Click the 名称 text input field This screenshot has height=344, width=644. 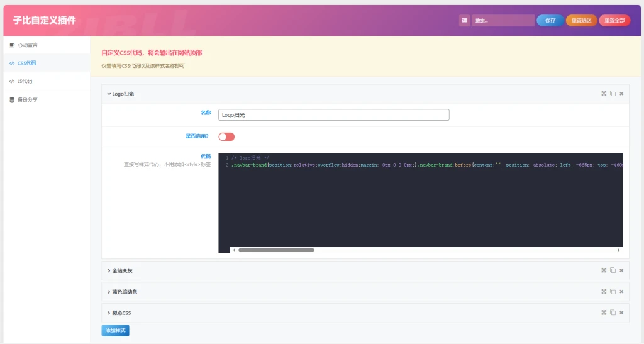[x=333, y=115]
